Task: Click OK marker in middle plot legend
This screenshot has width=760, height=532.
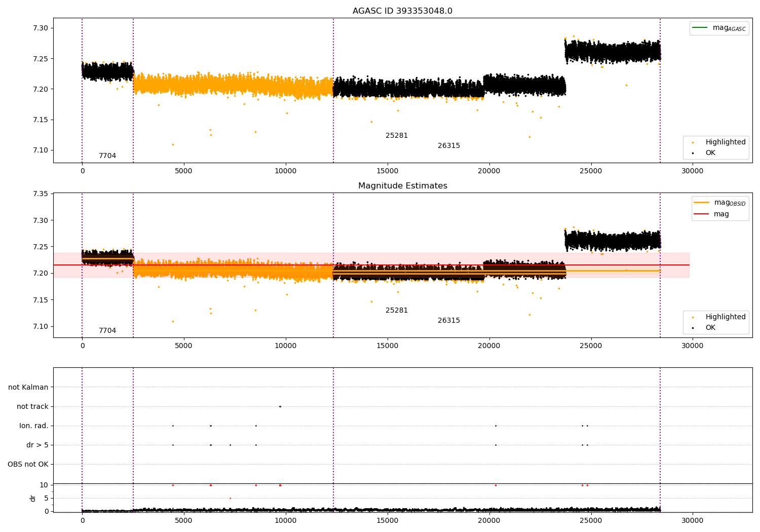Action: pos(693,328)
